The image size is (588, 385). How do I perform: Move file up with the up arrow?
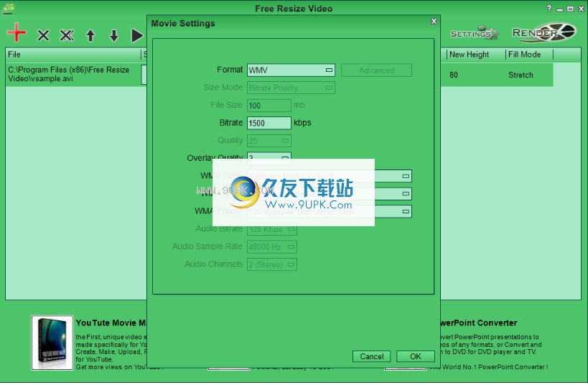pos(90,36)
